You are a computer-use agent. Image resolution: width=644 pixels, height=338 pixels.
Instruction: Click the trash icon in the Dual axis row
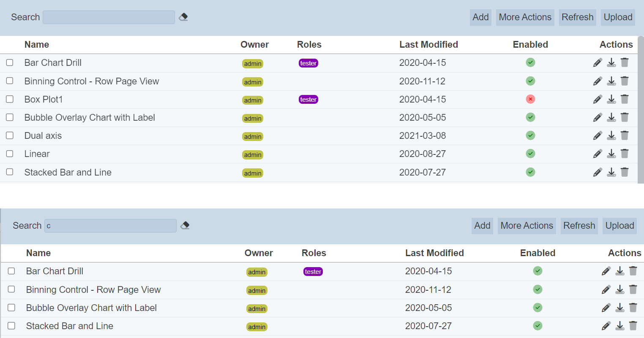pos(625,136)
